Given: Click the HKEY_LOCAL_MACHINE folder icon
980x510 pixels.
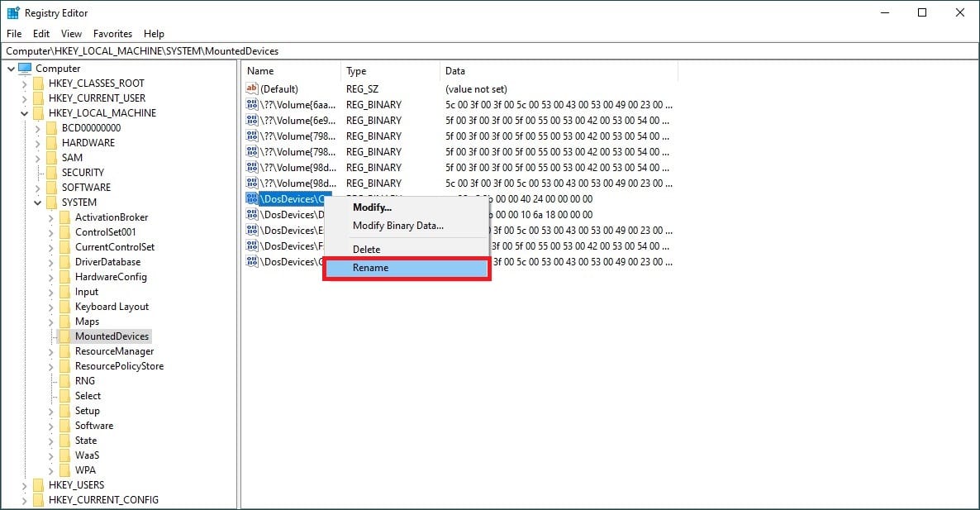Looking at the screenshot, I should click(x=38, y=113).
